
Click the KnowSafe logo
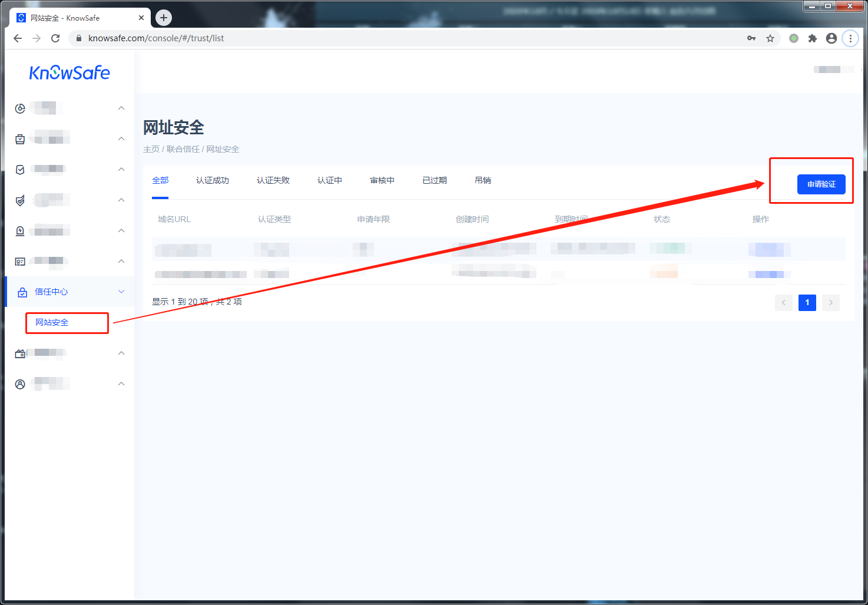69,72
